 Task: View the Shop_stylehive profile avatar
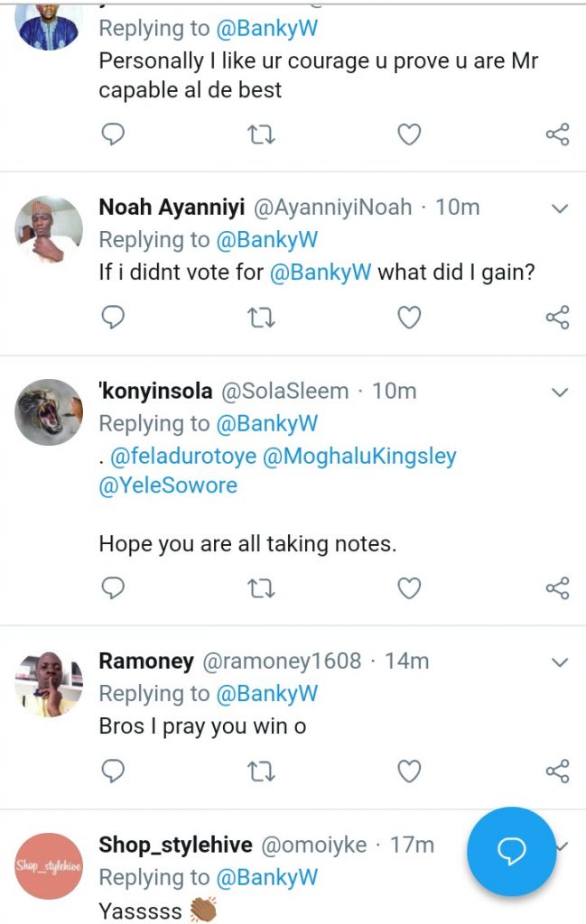click(49, 865)
